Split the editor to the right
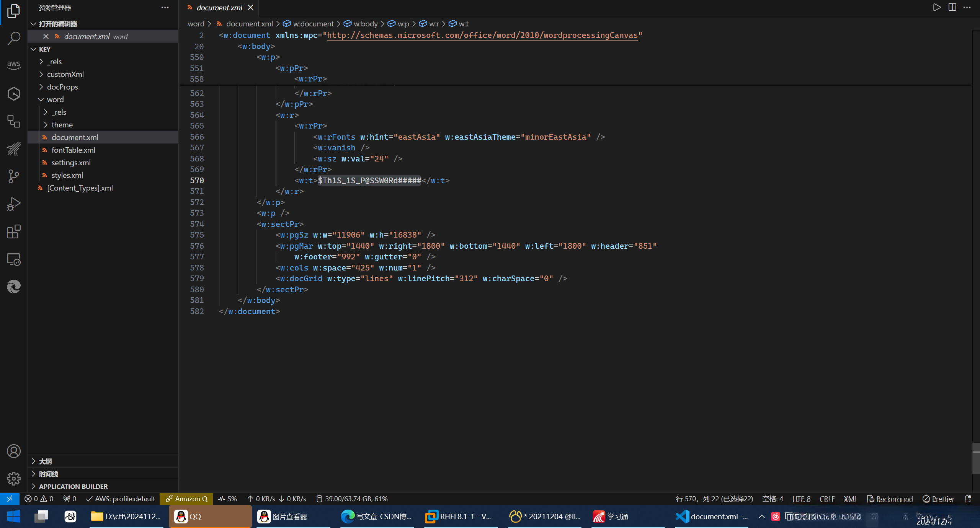This screenshot has height=528, width=980. click(952, 7)
